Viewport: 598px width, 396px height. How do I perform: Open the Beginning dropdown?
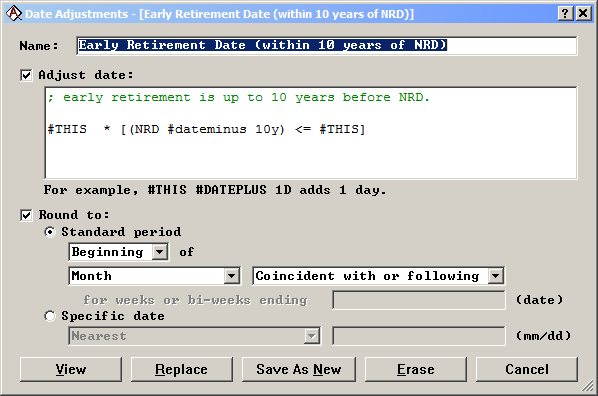point(119,252)
